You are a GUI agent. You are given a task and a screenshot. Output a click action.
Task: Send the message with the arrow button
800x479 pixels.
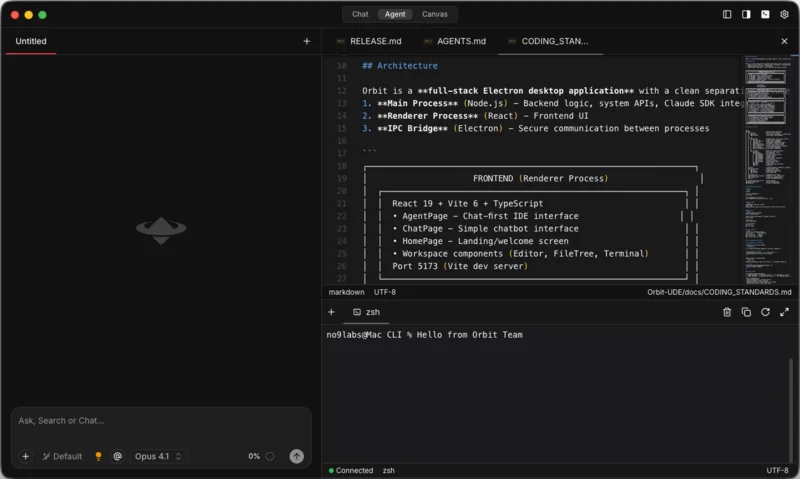click(x=296, y=456)
